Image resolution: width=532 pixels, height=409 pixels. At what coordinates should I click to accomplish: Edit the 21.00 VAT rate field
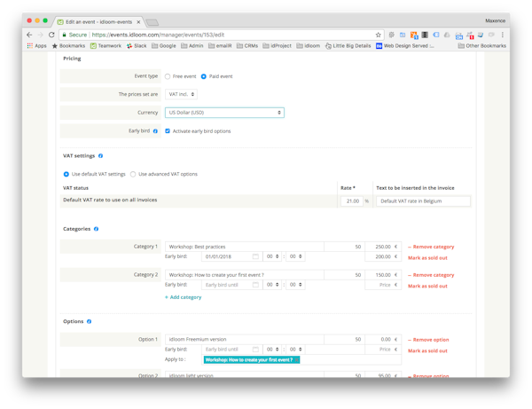click(352, 201)
